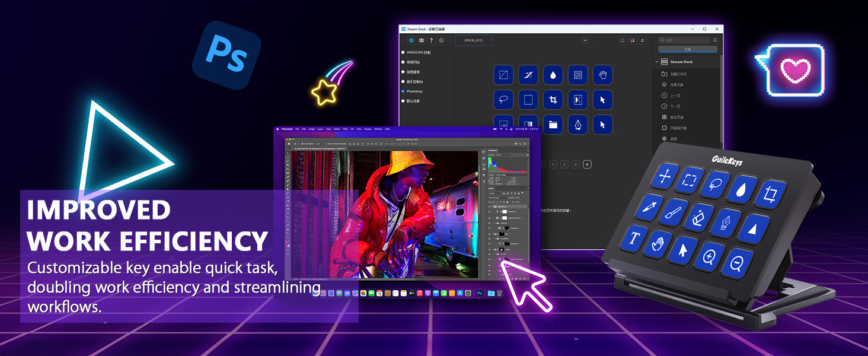
Task: Click the notification bell in Stream Dock toolbar
Action: click(x=623, y=40)
